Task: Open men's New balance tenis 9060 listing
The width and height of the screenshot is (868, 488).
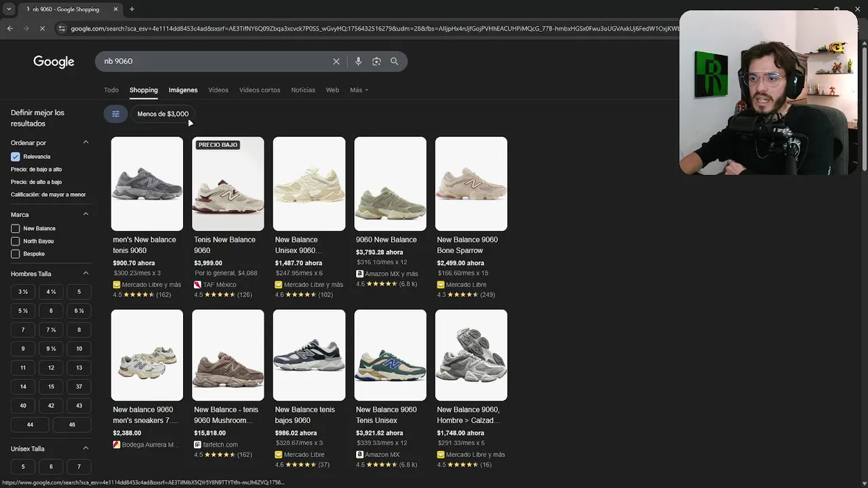Action: pos(144,245)
